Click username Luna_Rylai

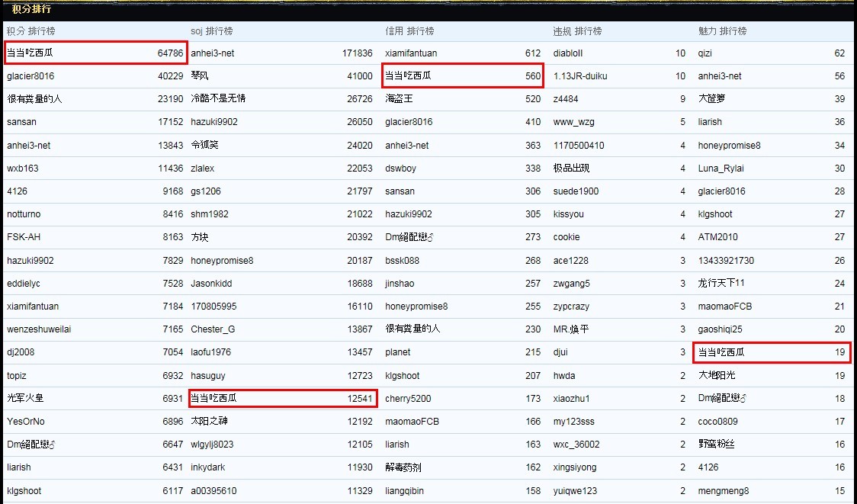pyautogui.click(x=721, y=169)
